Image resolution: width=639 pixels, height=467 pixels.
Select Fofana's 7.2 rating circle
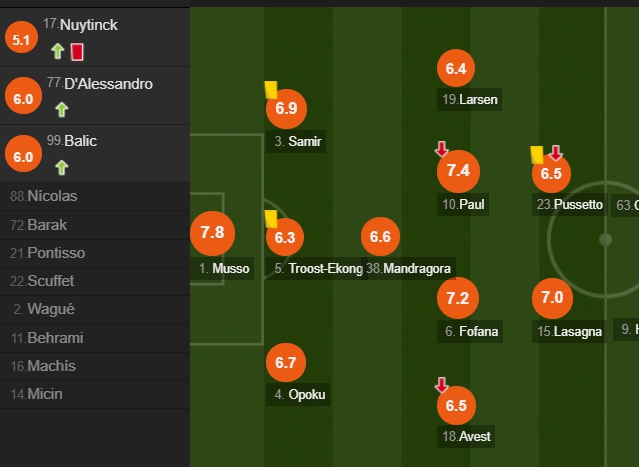458,298
